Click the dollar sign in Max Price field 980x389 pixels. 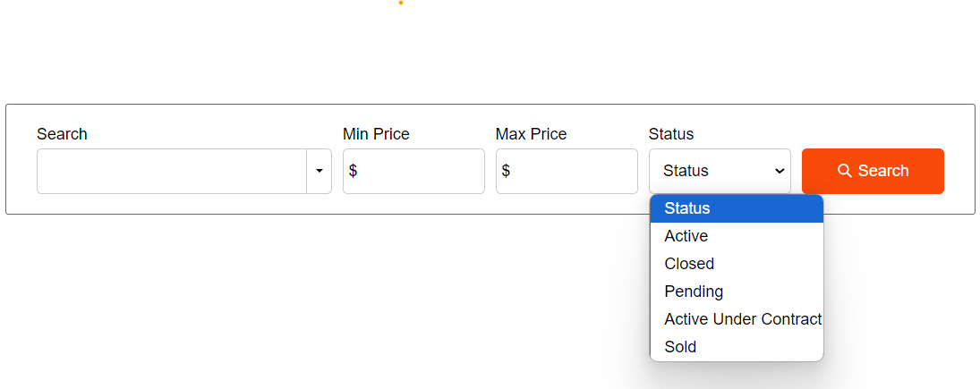(x=506, y=171)
